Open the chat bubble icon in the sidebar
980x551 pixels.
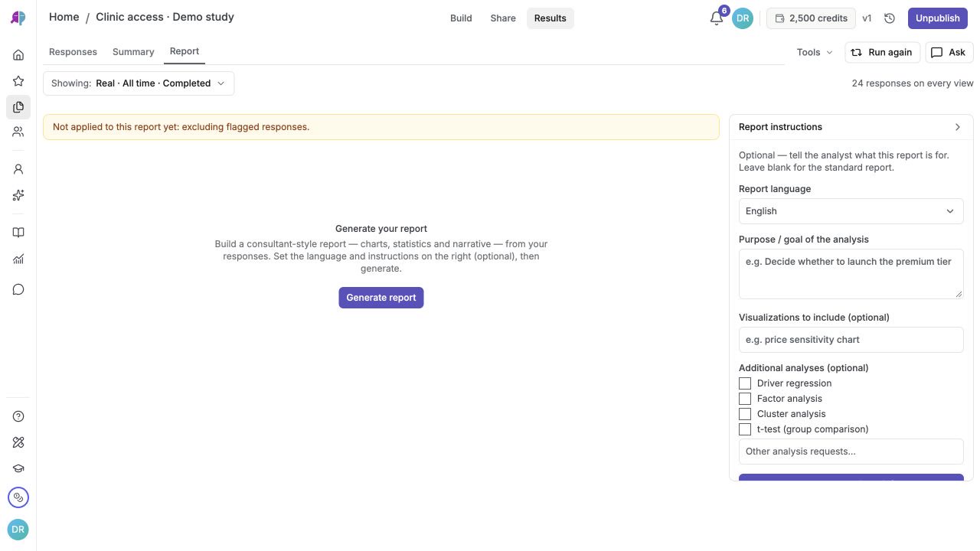coord(18,289)
